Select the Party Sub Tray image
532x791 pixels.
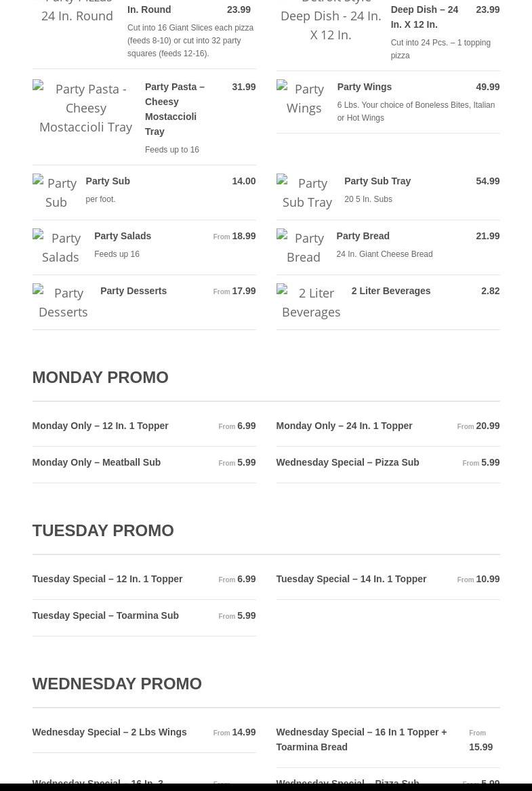click(307, 192)
